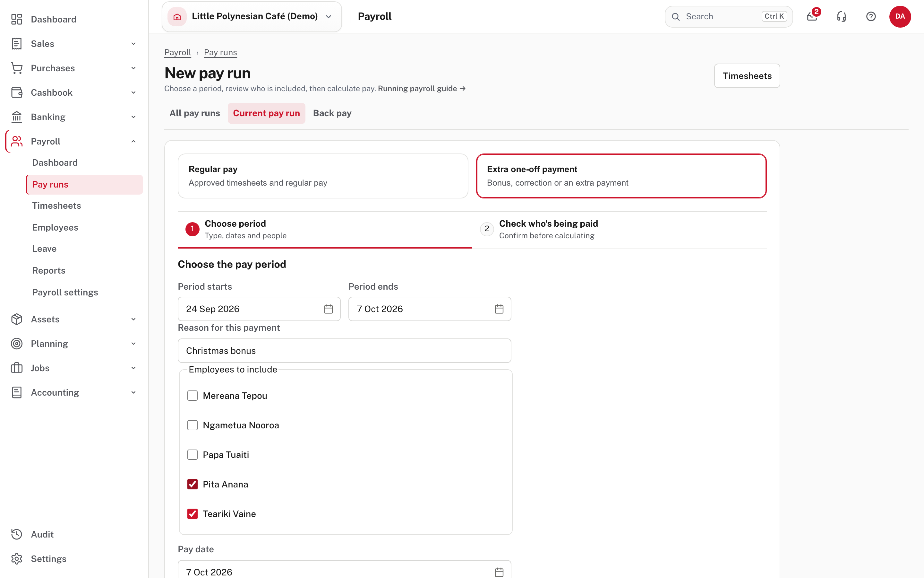Open calendar picker for Period starts
The width and height of the screenshot is (924, 578).
click(328, 309)
